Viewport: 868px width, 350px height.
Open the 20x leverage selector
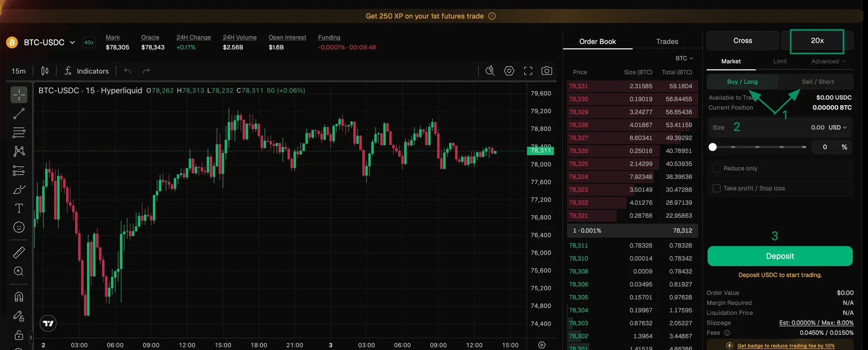(817, 41)
